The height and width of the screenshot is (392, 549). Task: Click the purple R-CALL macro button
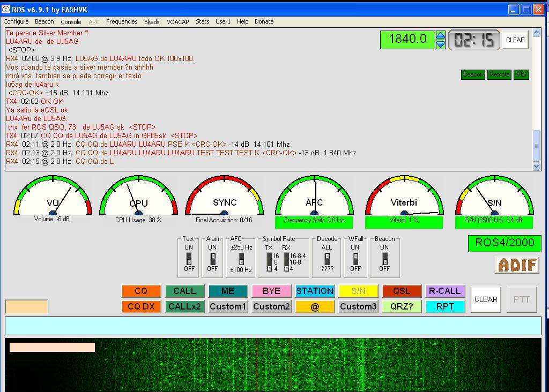tap(445, 291)
